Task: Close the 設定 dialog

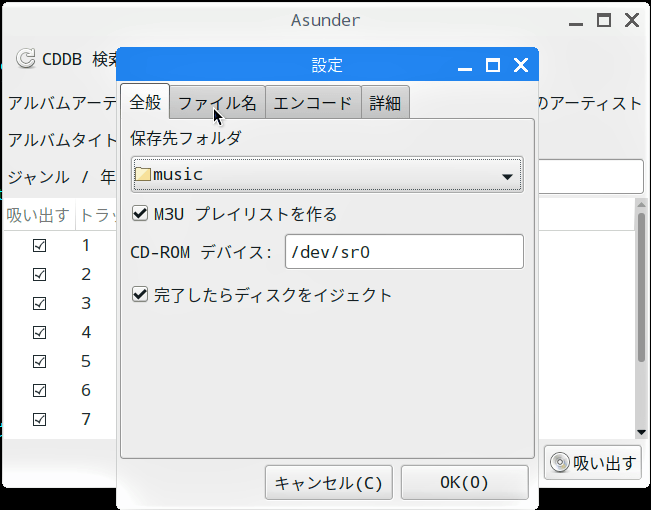Action: coord(521,65)
